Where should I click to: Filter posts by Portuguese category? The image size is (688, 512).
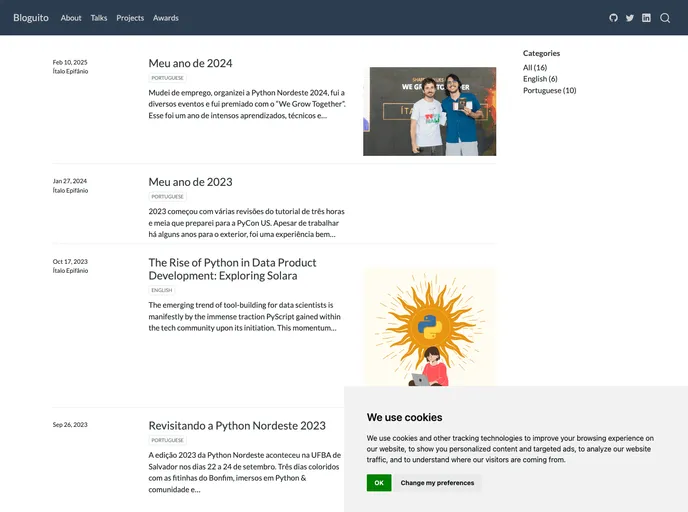coord(549,90)
